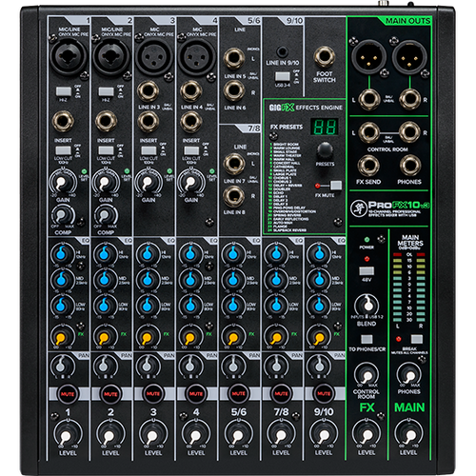Click the LINE IN 9/10 mini jack
This screenshot has height=476, width=476.
coord(282,51)
